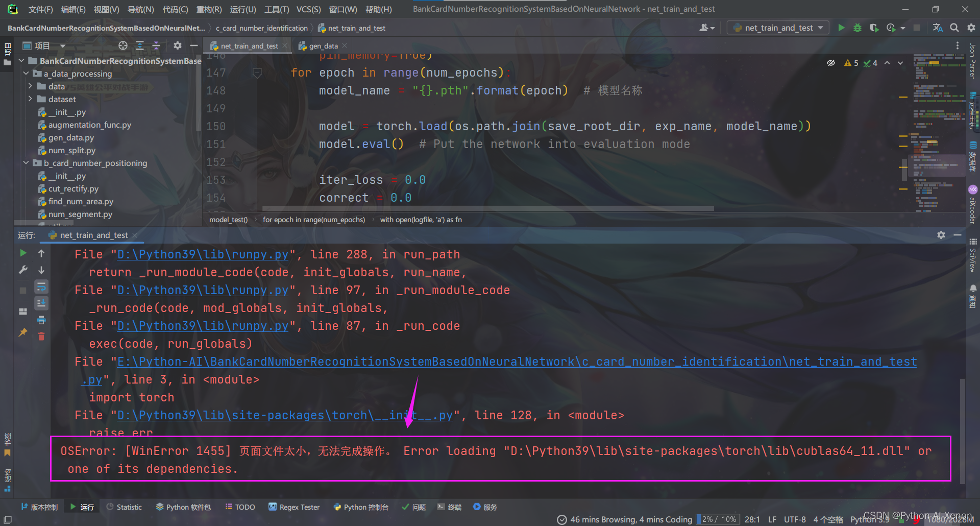Open IDE settings gear at top right
The width and height of the screenshot is (980, 526).
click(x=971, y=28)
